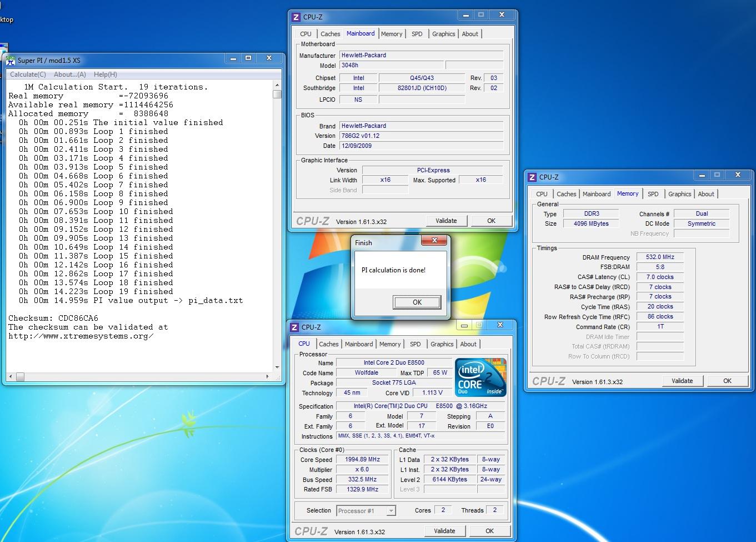Maximize the Super PI window
The height and width of the screenshot is (542, 756).
(248, 58)
